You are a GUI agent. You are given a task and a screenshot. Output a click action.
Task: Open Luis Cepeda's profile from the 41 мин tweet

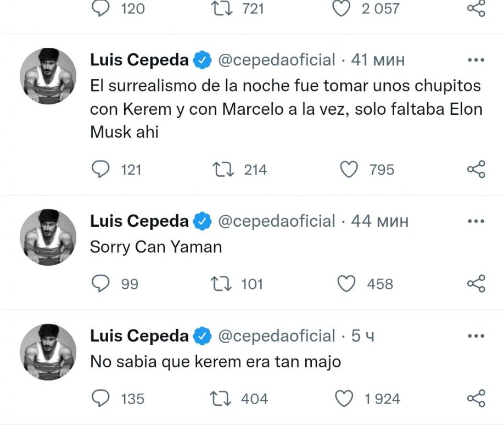pos(139,60)
